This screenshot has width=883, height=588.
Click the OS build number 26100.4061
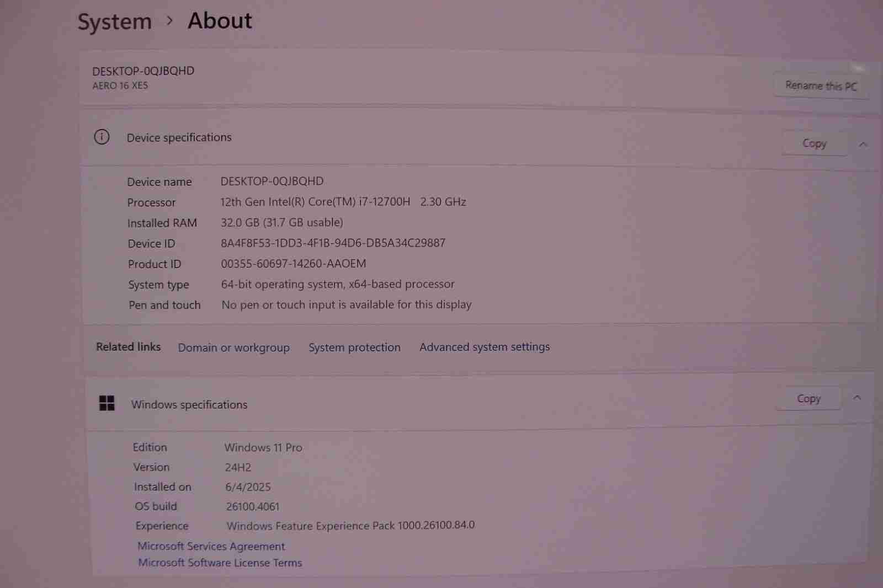252,506
